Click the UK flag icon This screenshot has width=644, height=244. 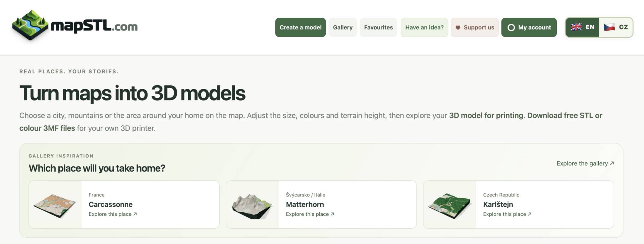pyautogui.click(x=576, y=27)
